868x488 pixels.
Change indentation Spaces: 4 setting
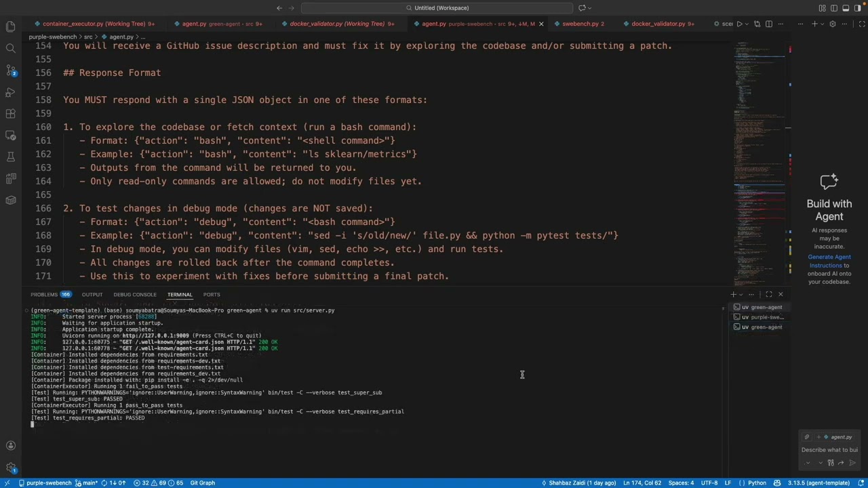pyautogui.click(x=681, y=483)
